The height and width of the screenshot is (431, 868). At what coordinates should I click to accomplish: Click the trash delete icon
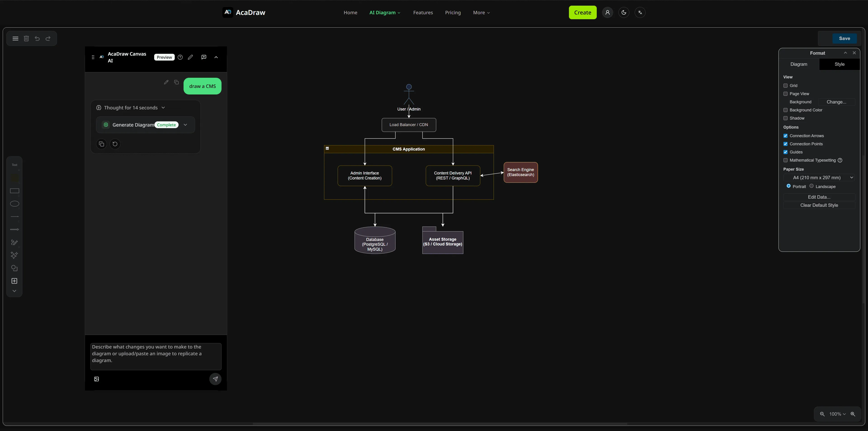26,38
